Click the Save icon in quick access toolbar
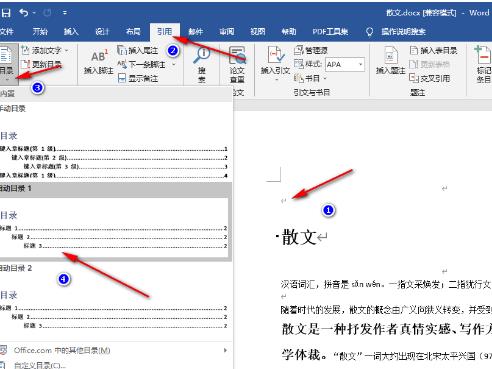The image size is (492, 369). (x=6, y=13)
